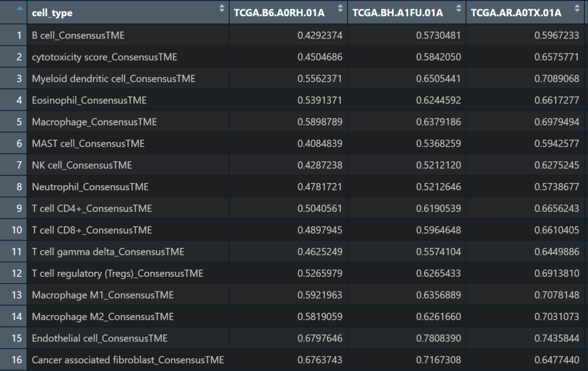Click value 0.7089068 in row 3
The image size is (588, 371).
557,79
